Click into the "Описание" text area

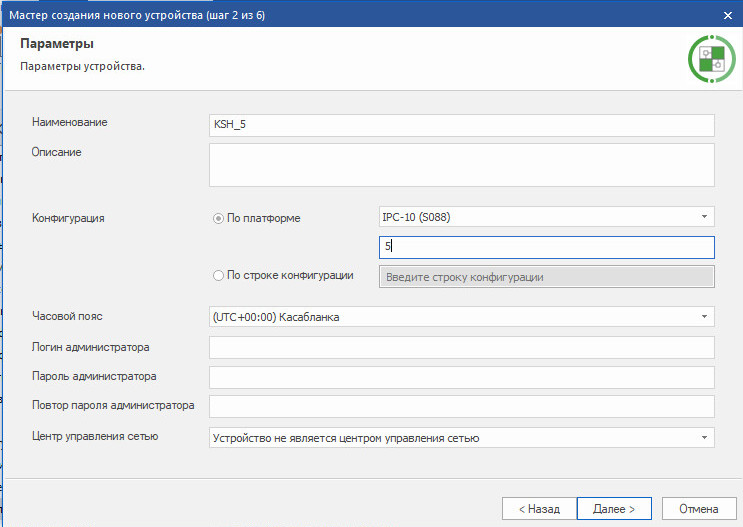click(x=461, y=164)
